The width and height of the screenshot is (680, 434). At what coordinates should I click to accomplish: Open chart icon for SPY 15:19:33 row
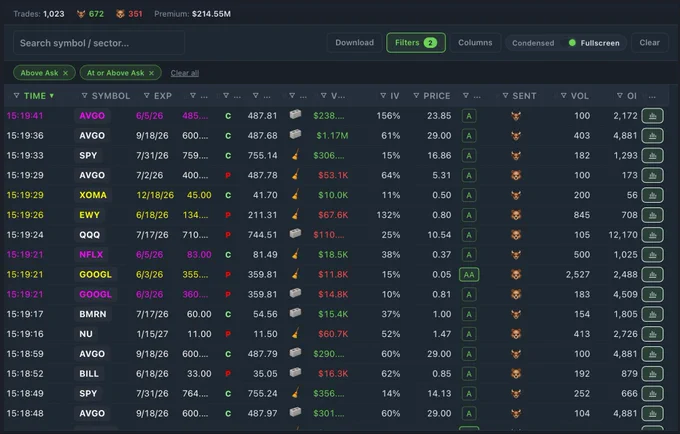tap(652, 156)
